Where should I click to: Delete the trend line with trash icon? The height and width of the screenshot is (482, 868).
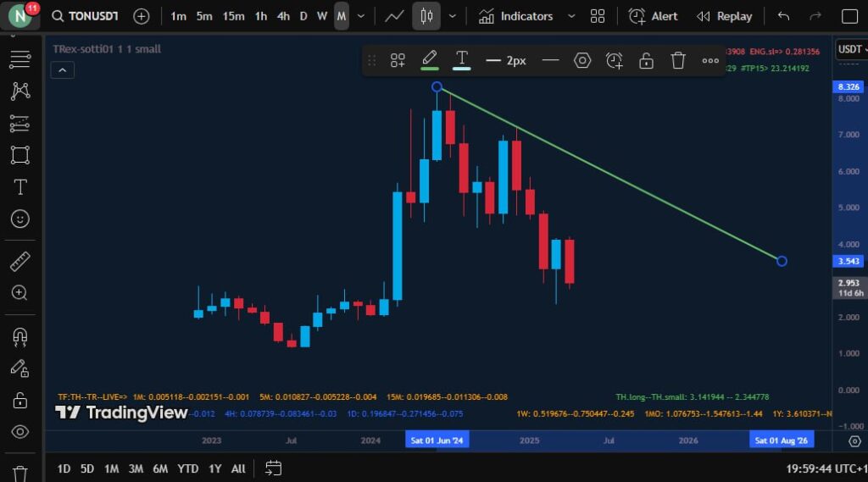click(678, 60)
